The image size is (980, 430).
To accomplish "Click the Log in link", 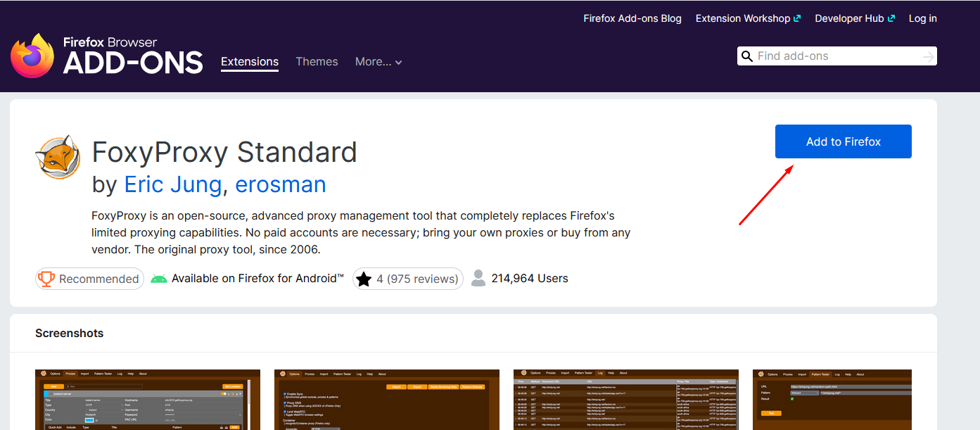I will coord(922,19).
